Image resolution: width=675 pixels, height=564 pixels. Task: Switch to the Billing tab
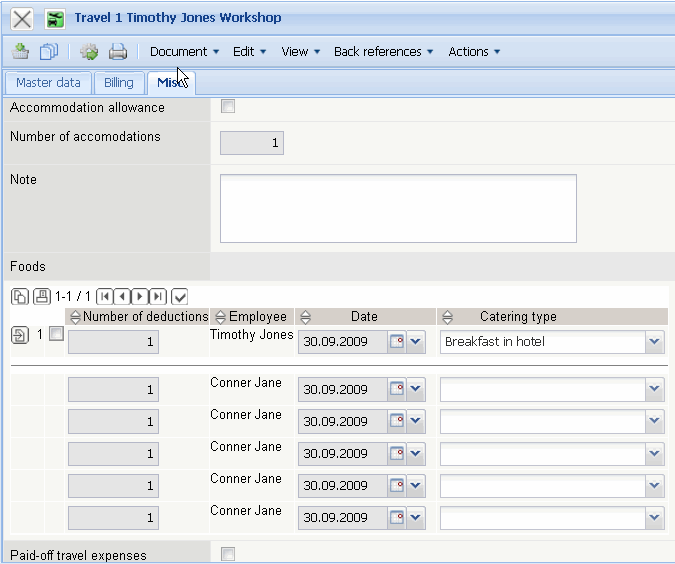coord(119,83)
